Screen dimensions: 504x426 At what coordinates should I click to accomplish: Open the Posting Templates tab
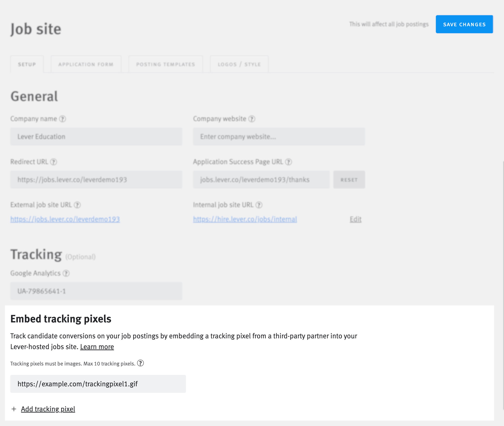coord(166,64)
